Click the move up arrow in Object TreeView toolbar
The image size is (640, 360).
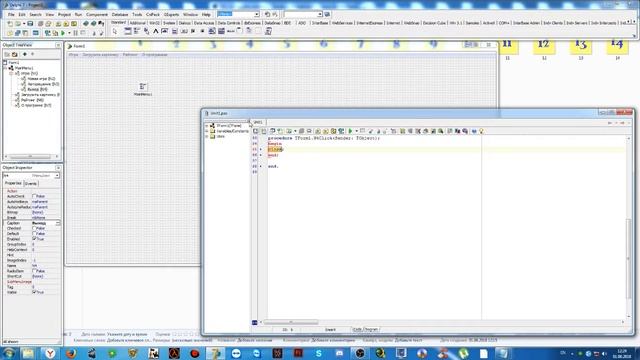coord(24,54)
